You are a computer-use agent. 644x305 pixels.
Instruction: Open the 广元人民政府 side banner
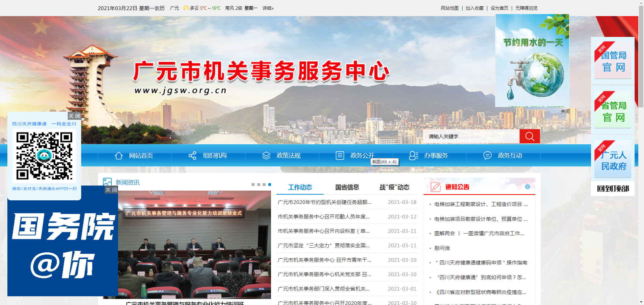[613, 159]
